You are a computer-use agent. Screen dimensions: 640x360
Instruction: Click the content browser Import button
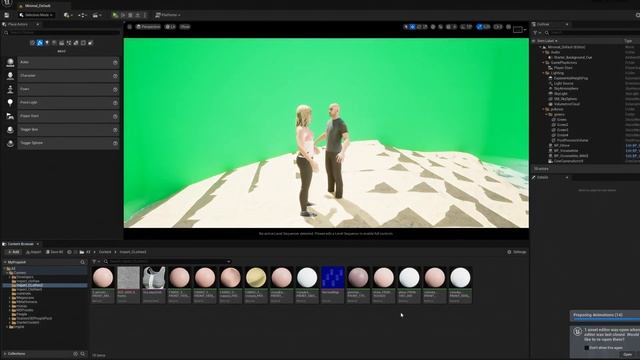pos(33,252)
